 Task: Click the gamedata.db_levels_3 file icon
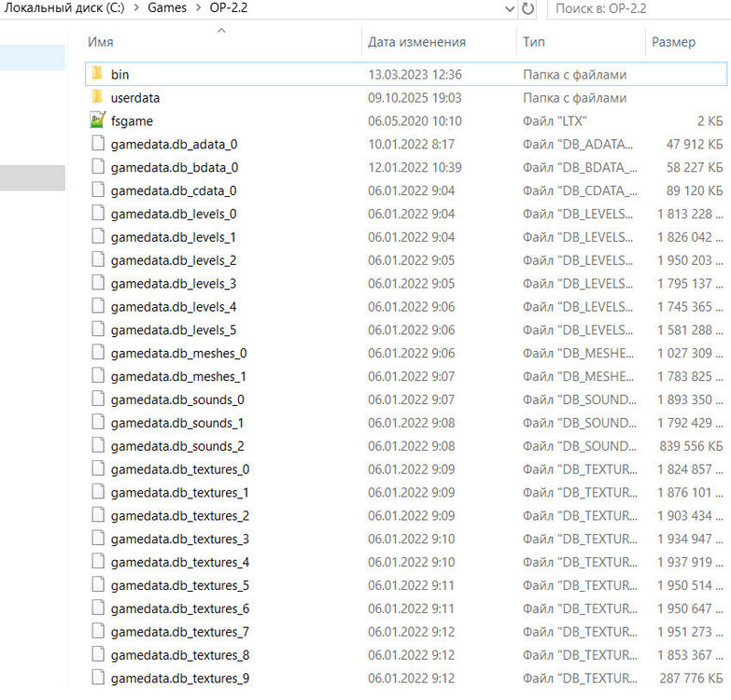click(97, 283)
